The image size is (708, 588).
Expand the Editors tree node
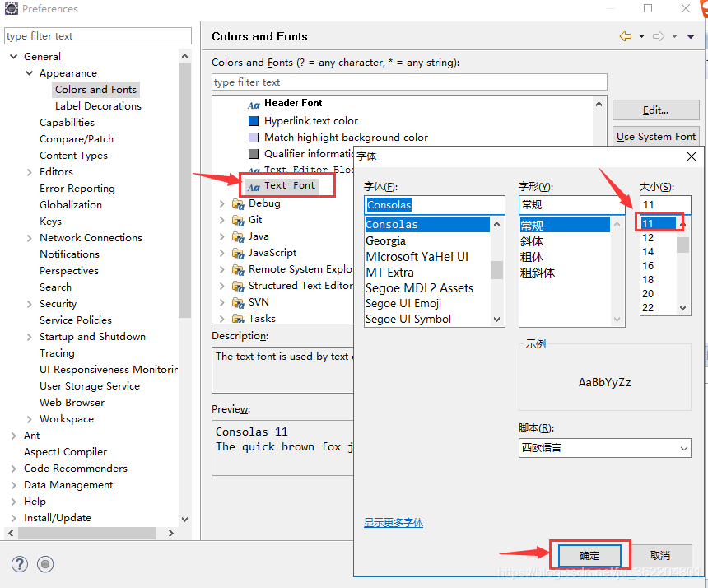click(x=30, y=172)
